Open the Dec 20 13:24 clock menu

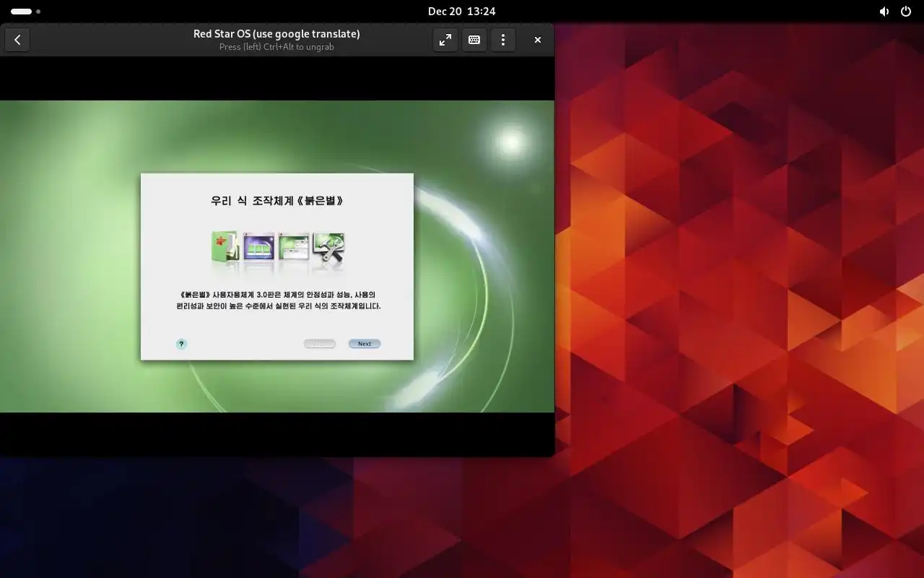click(x=461, y=12)
